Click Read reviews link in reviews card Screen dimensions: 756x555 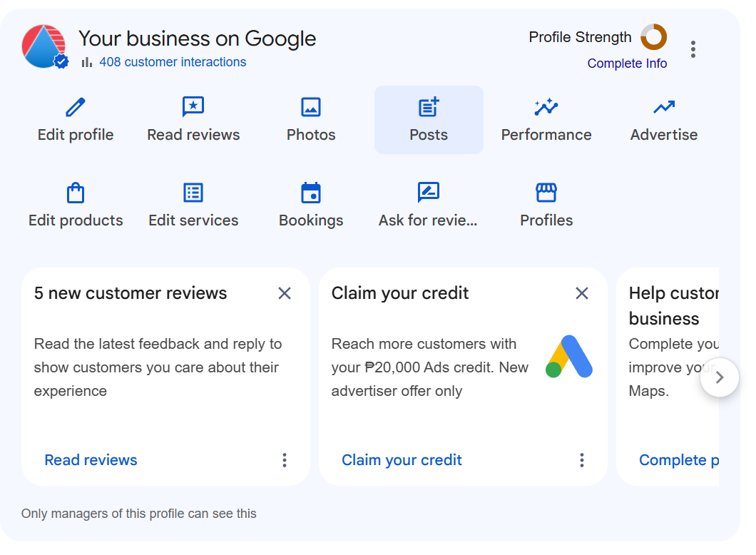click(91, 460)
